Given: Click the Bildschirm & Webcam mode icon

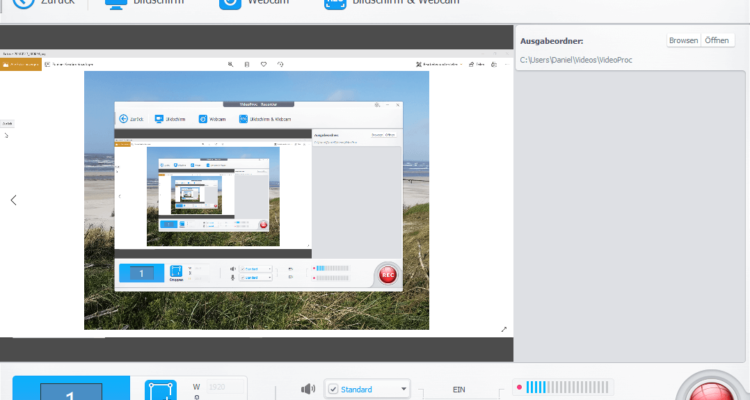Looking at the screenshot, I should [335, 3].
